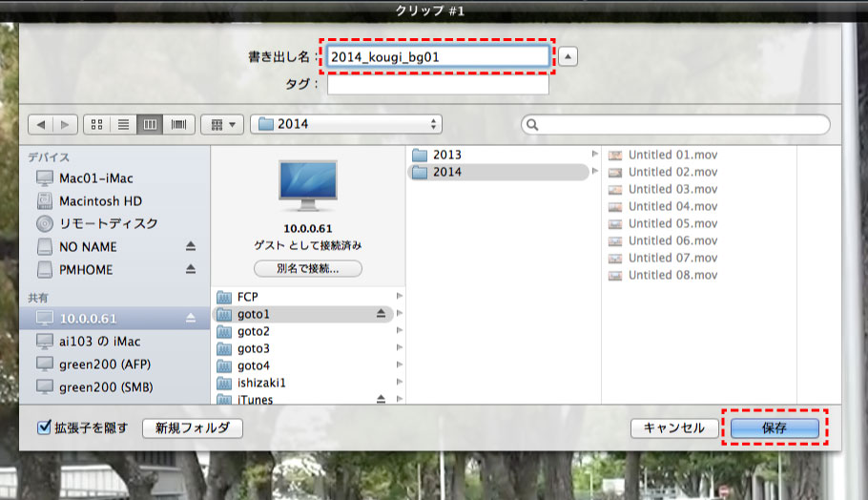Screen dimensions: 868x500
Task: Eject the goto1 share
Action: pos(381,313)
